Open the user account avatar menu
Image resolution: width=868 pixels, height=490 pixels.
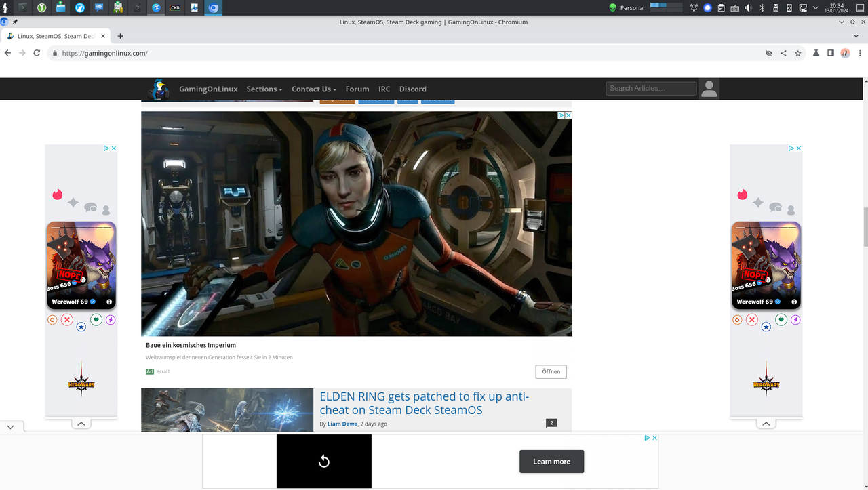pos(709,89)
